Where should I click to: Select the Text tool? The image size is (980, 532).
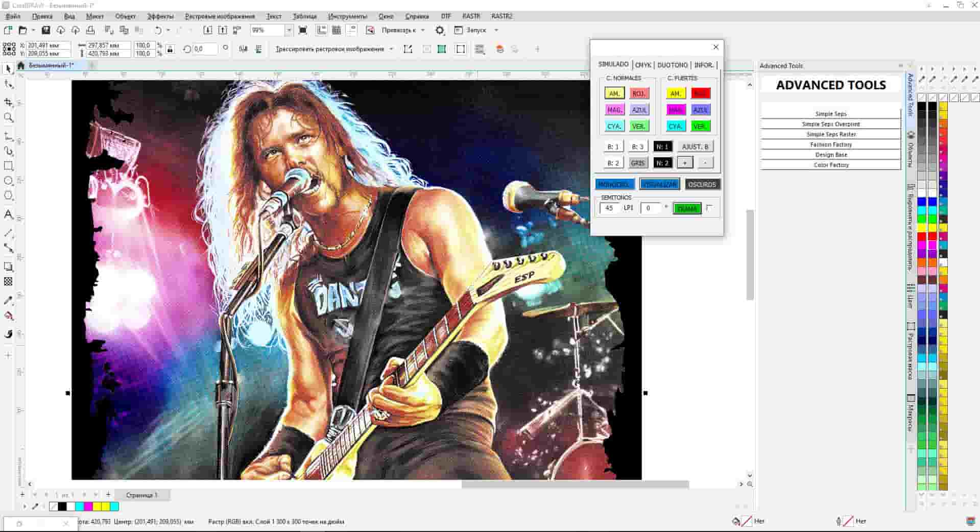[8, 214]
